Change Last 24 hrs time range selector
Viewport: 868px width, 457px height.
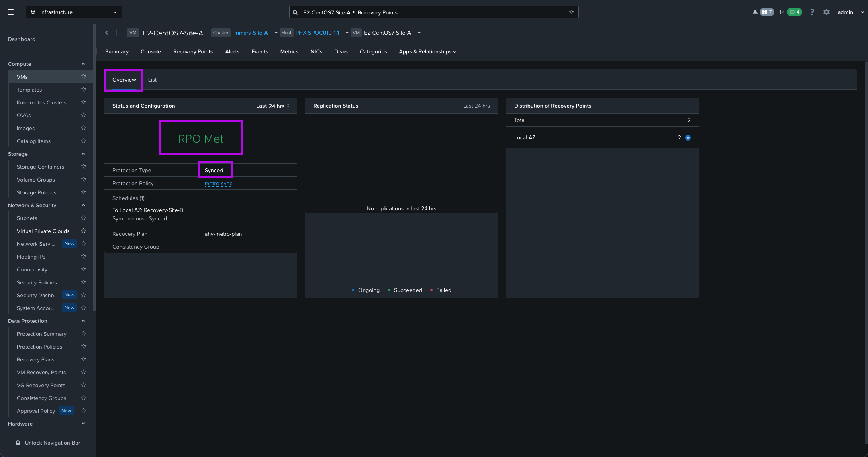pos(273,106)
